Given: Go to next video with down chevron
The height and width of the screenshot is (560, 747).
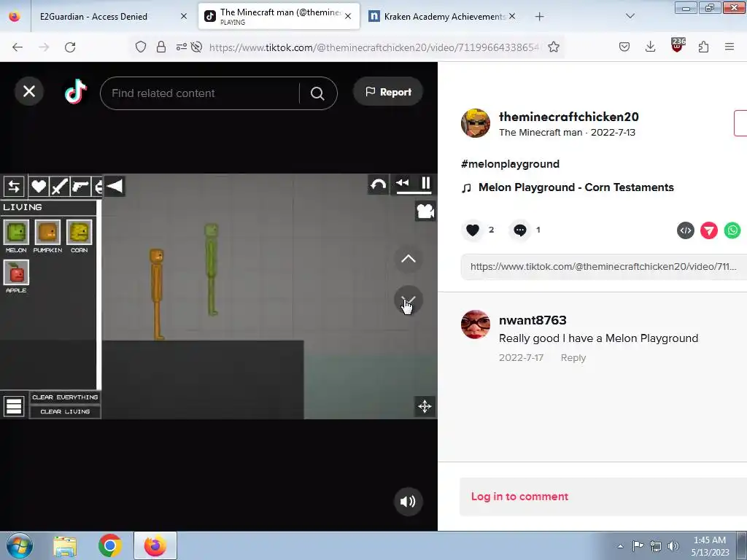Looking at the screenshot, I should (409, 300).
